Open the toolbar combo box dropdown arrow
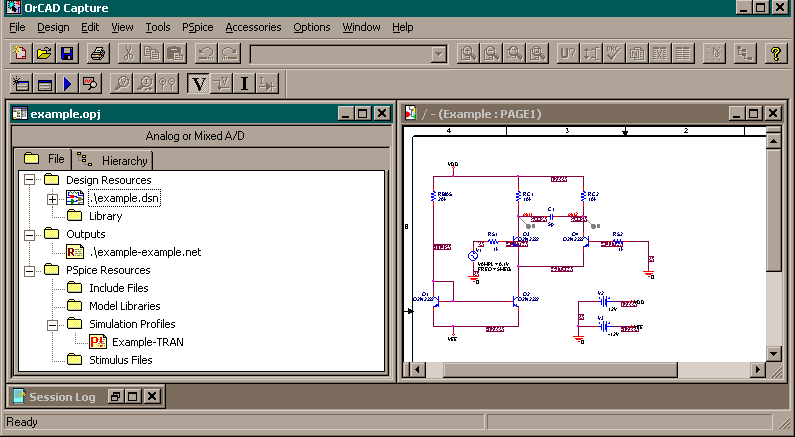Viewport: 795px width, 437px height. pos(439,54)
